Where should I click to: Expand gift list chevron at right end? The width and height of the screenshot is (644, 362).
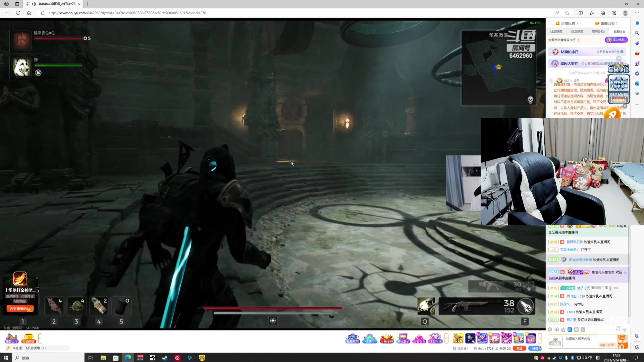point(540,338)
